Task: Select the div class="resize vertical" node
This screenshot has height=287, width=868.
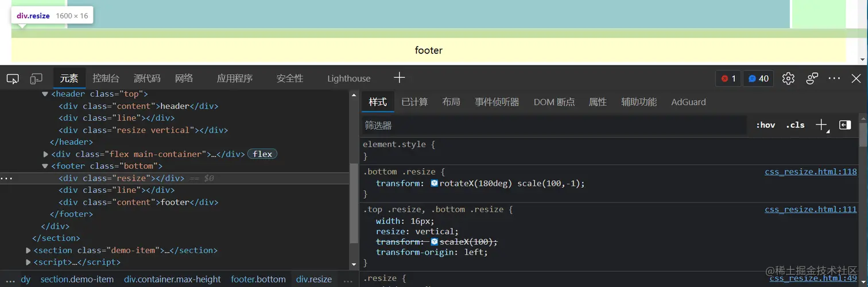Action: pyautogui.click(x=143, y=130)
